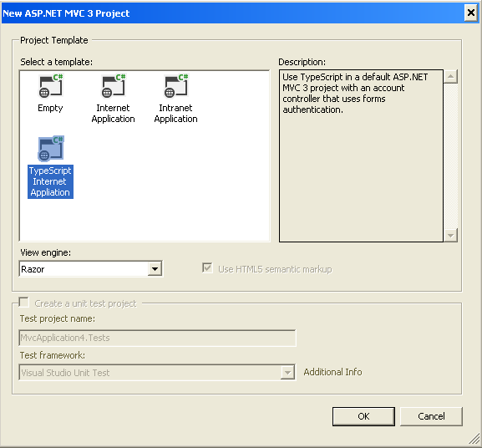
Task: Click the Internet Application label text
Action: (113, 114)
